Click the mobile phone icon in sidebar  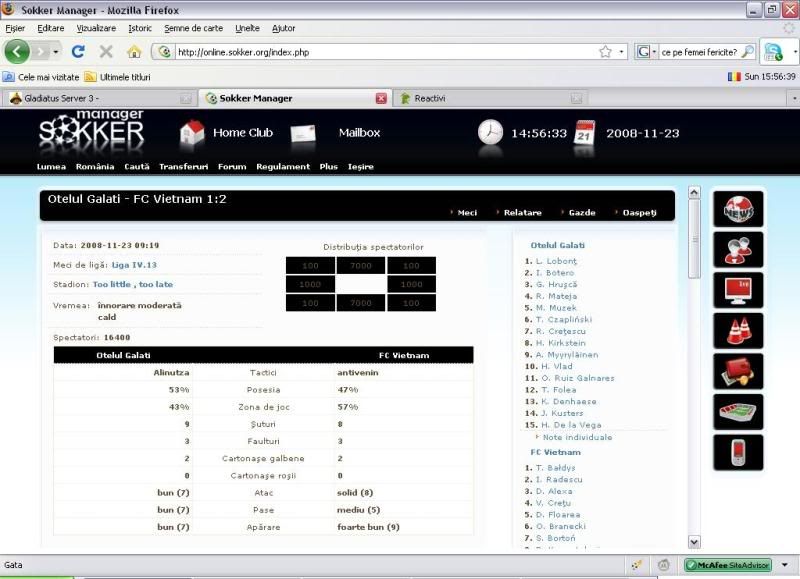point(738,452)
